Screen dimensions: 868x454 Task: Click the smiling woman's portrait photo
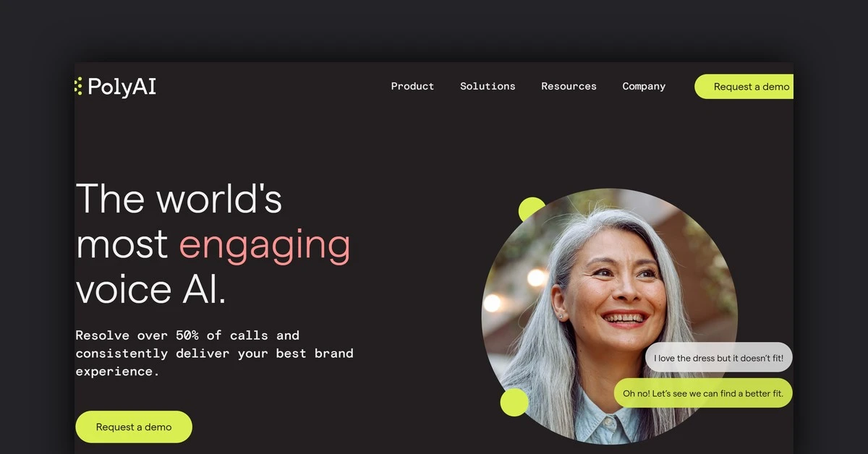(x=609, y=316)
